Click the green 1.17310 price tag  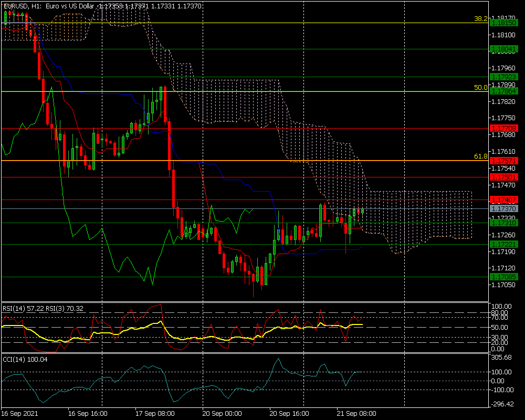pos(503,223)
